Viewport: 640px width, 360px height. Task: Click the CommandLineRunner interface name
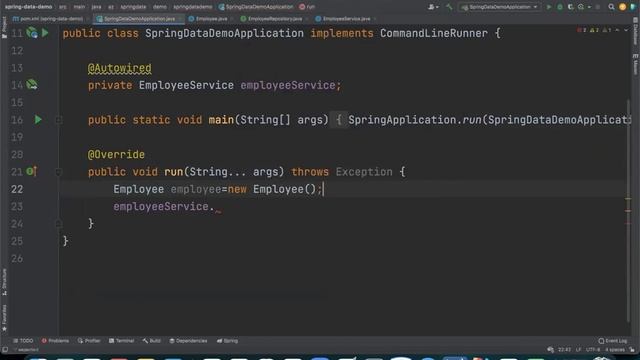434,33
